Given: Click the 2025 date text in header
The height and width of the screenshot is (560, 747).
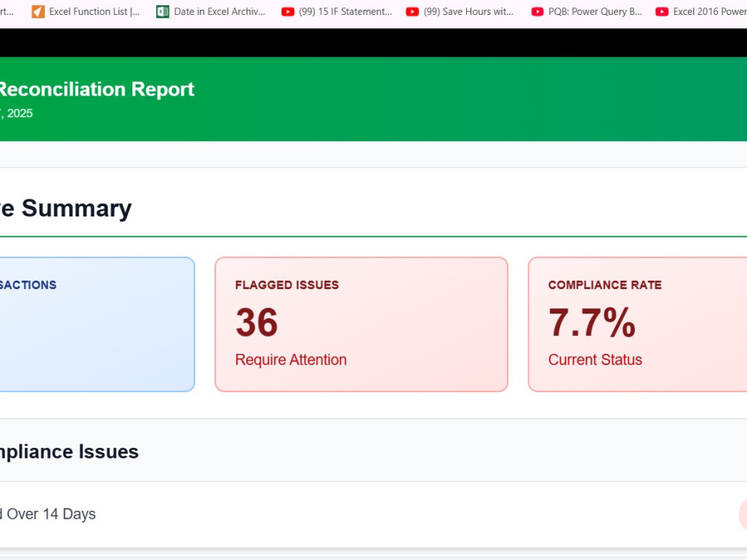Looking at the screenshot, I should 17,113.
